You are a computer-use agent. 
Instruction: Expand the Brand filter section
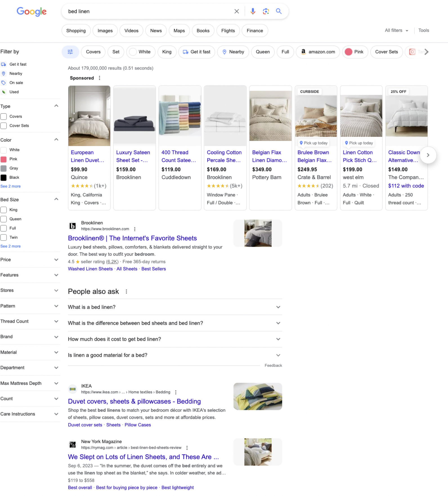[x=30, y=337]
